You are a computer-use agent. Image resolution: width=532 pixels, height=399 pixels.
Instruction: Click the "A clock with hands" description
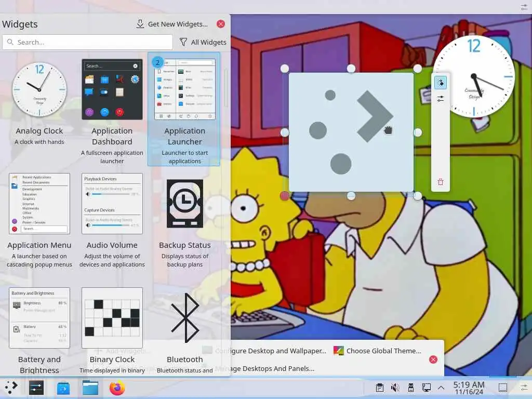39,142
